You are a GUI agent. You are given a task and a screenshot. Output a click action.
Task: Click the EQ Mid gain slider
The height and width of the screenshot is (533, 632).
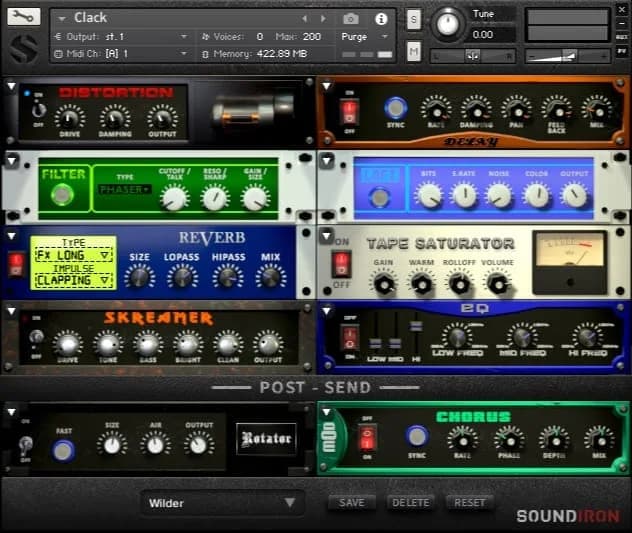pos(395,343)
